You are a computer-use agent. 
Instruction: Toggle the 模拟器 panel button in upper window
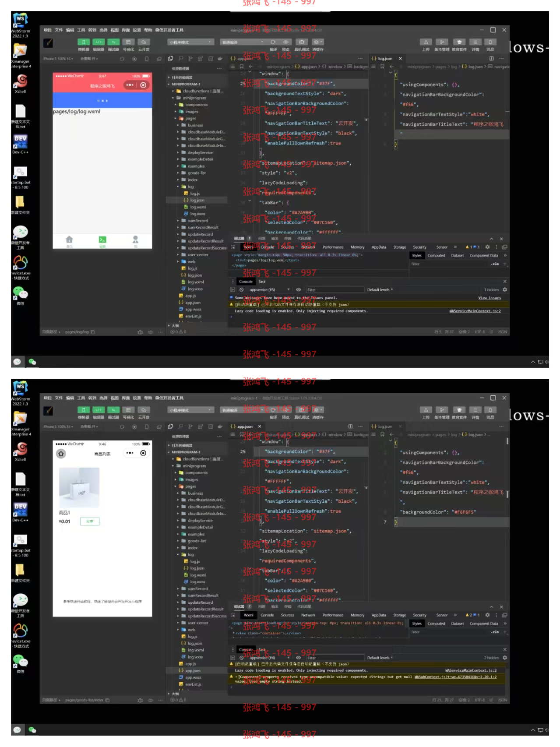point(84,42)
